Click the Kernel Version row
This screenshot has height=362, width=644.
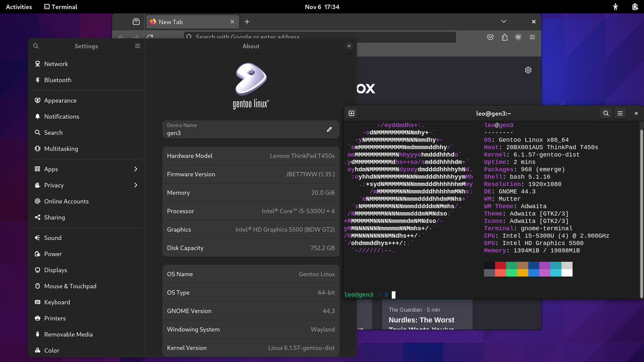pos(251,348)
